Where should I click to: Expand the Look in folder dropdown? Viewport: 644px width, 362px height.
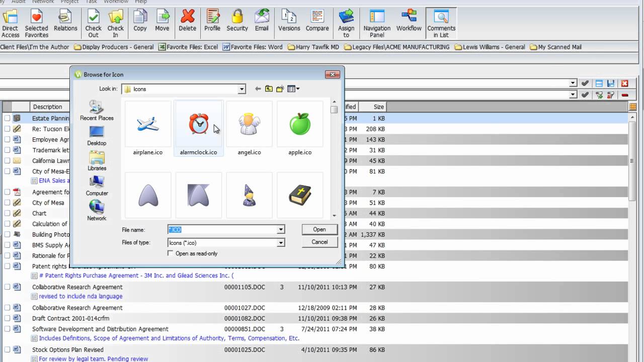[242, 89]
